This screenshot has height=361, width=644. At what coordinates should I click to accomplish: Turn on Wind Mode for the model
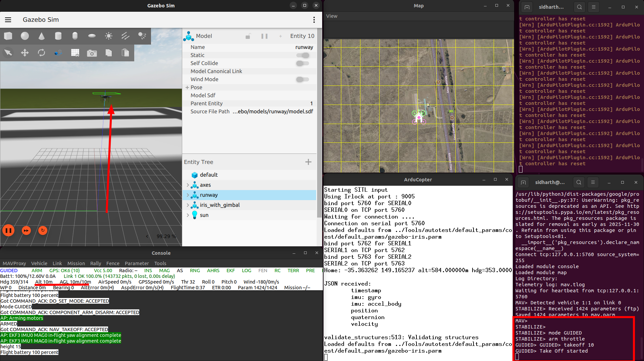pyautogui.click(x=302, y=79)
